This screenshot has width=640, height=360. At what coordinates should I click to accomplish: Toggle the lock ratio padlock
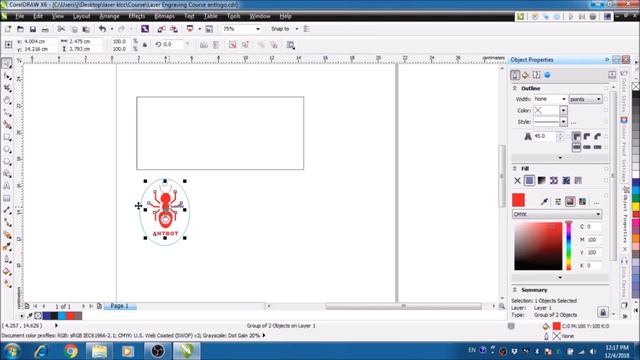point(145,45)
